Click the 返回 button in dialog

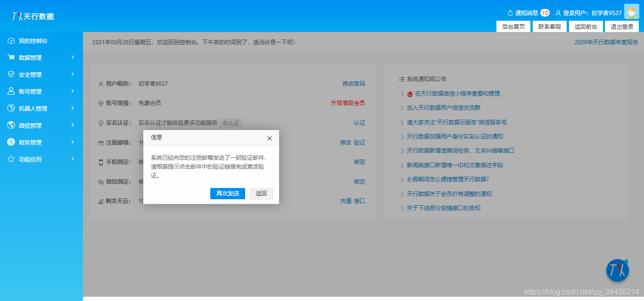pos(261,194)
